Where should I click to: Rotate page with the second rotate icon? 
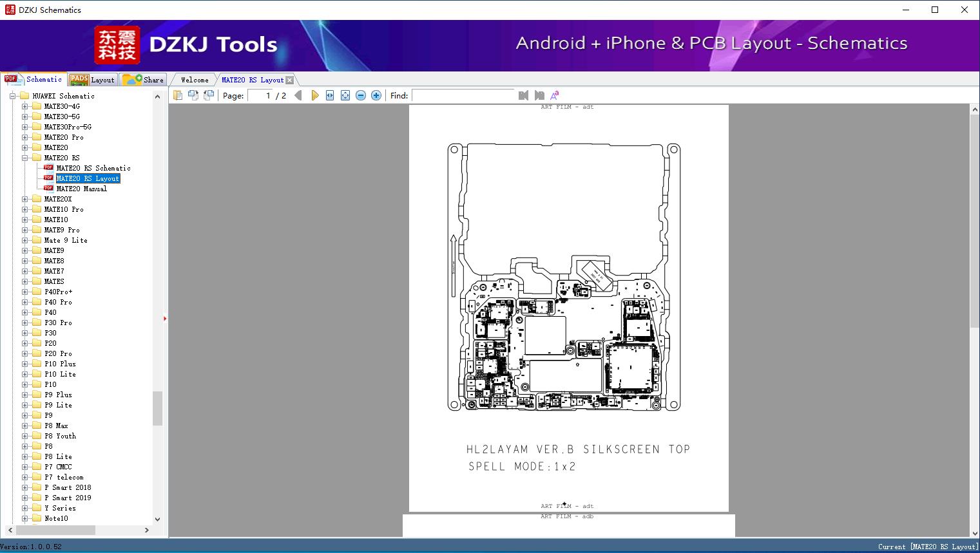pyautogui.click(x=209, y=95)
